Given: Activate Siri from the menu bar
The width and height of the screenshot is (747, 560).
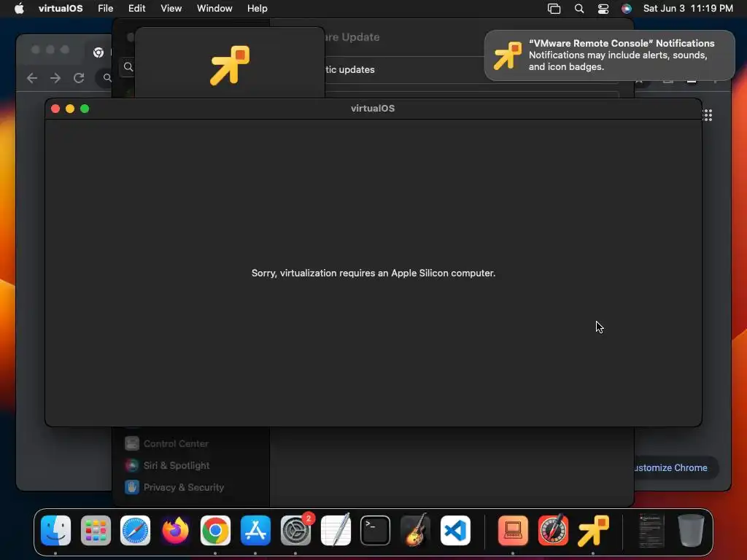Looking at the screenshot, I should click(627, 9).
